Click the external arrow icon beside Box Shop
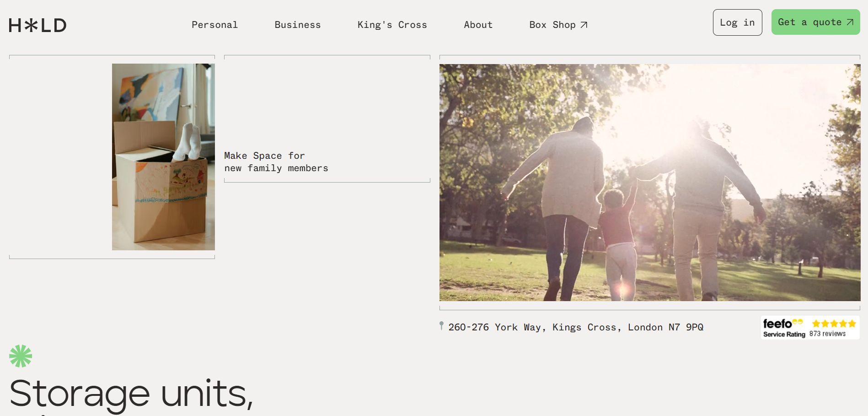868x416 pixels. (584, 25)
